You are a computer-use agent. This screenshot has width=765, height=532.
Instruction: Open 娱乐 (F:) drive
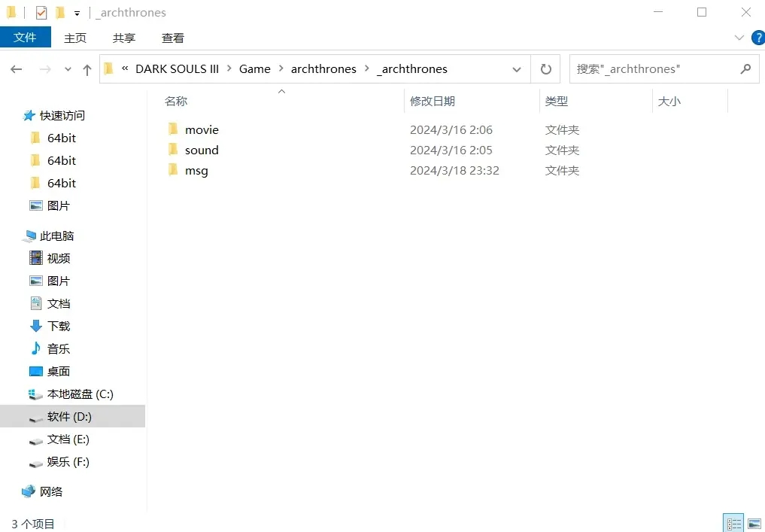point(68,462)
